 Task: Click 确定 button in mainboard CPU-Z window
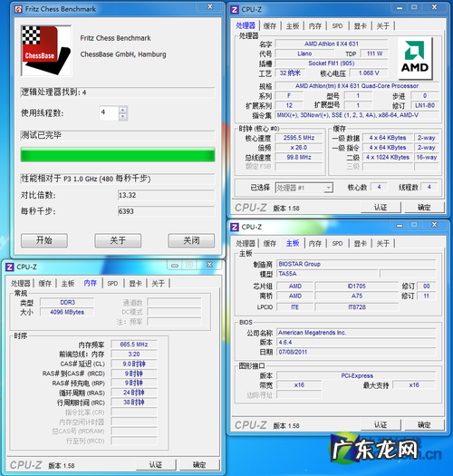(x=424, y=425)
